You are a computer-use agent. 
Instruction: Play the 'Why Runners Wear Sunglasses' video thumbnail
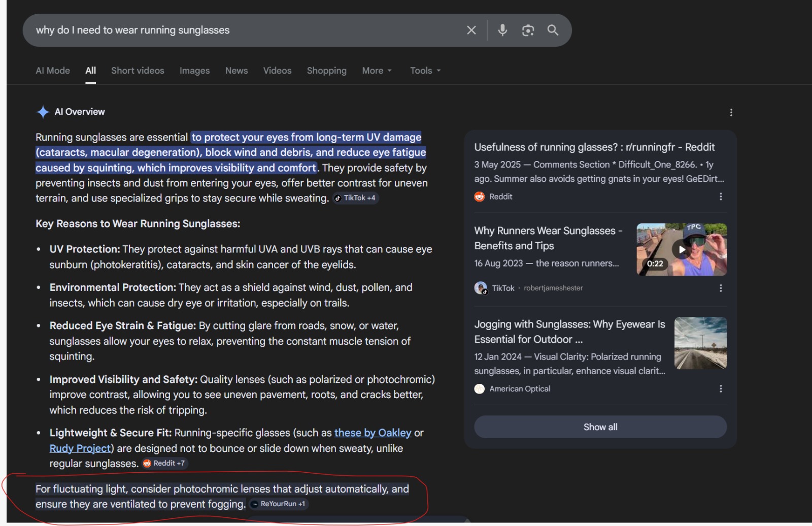[681, 249]
